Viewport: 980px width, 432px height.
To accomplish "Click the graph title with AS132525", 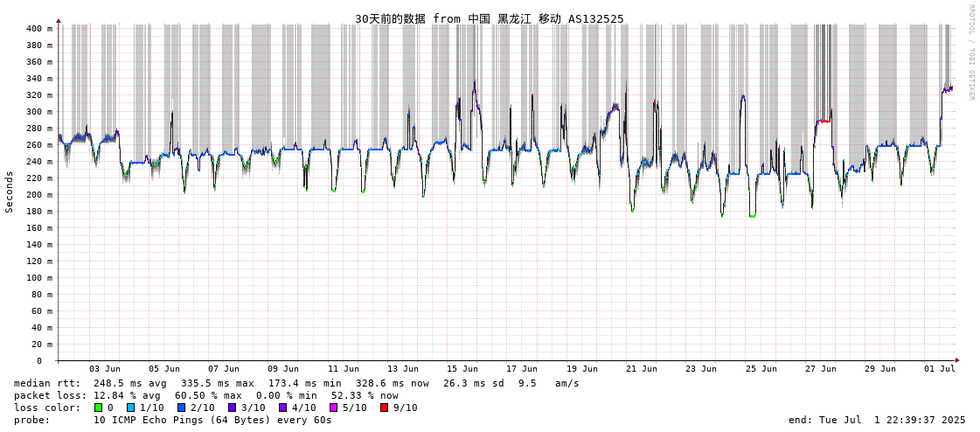I will tap(490, 18).
